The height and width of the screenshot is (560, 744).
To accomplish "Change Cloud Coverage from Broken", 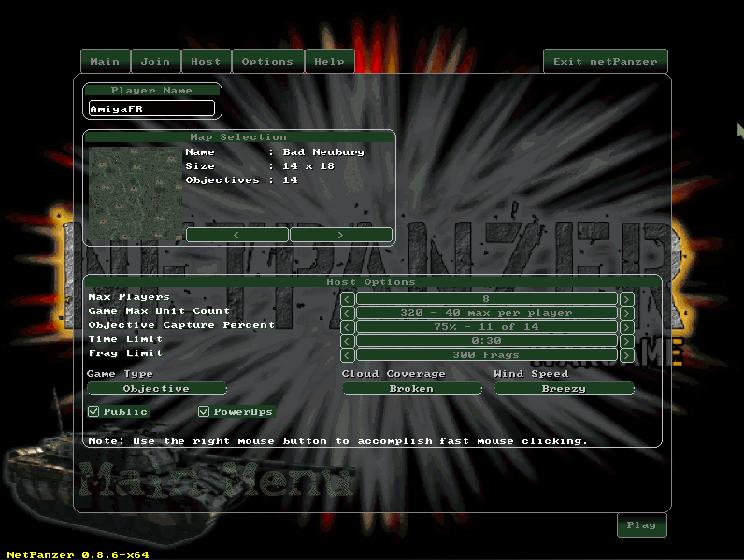I will (412, 388).
